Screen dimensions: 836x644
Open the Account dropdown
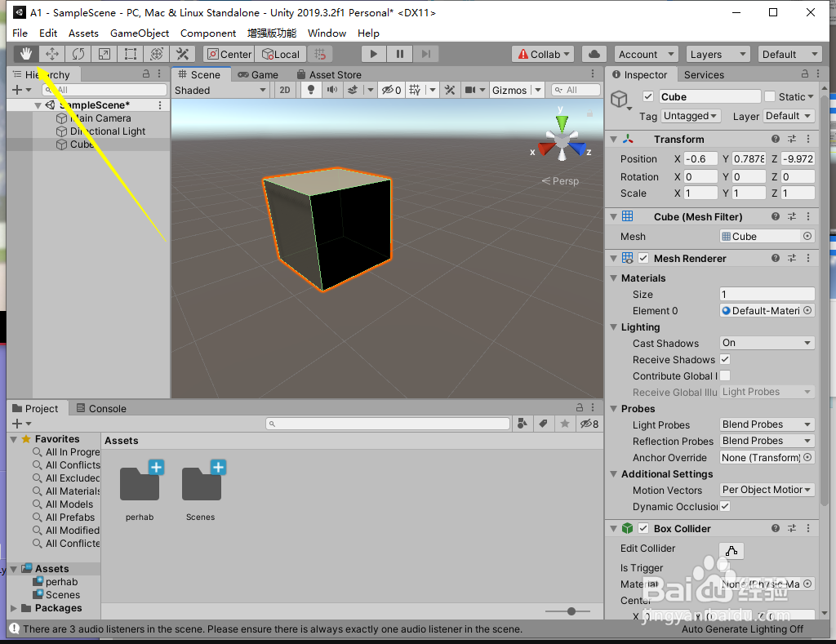coord(646,54)
